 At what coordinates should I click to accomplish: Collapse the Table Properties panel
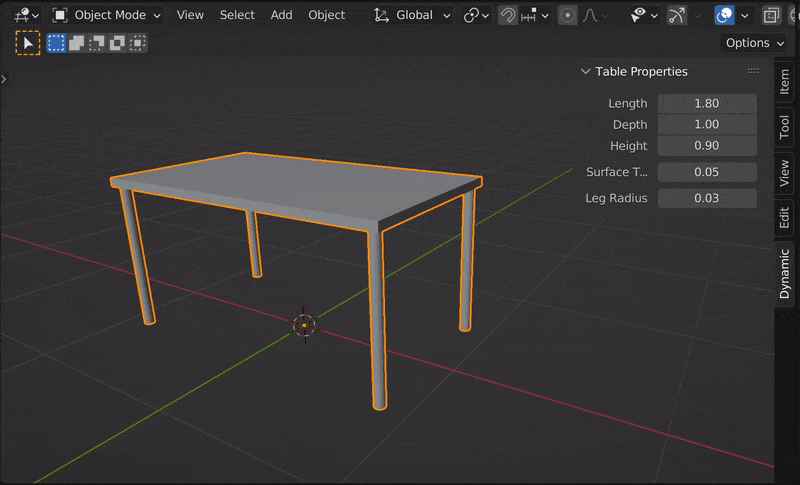(585, 71)
